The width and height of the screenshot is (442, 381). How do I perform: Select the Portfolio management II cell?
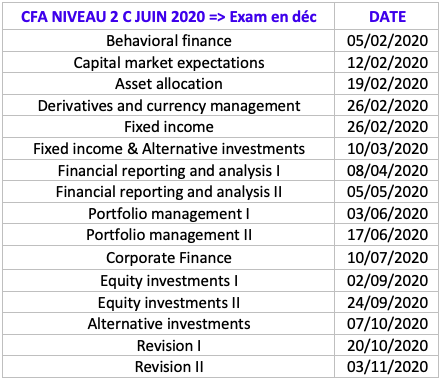pyautogui.click(x=168, y=235)
